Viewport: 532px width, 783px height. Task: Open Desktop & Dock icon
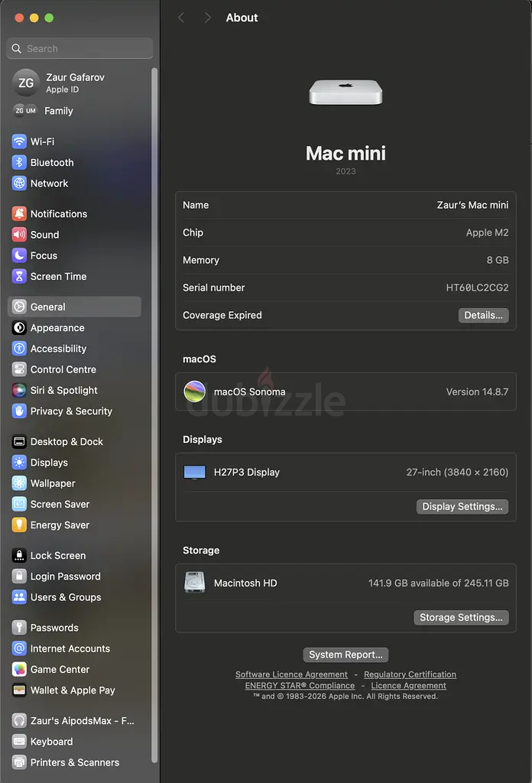(x=19, y=442)
